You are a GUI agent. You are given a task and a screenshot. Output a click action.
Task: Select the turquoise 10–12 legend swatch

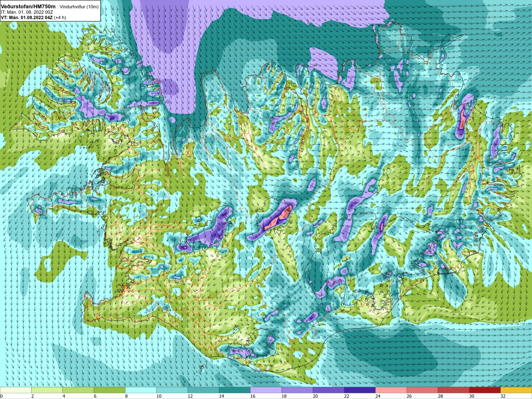[172, 390]
